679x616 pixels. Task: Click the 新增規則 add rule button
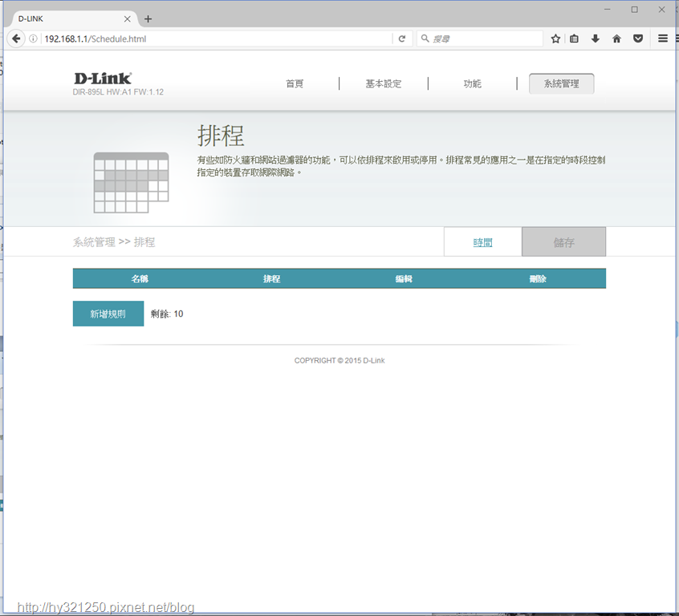(x=108, y=314)
